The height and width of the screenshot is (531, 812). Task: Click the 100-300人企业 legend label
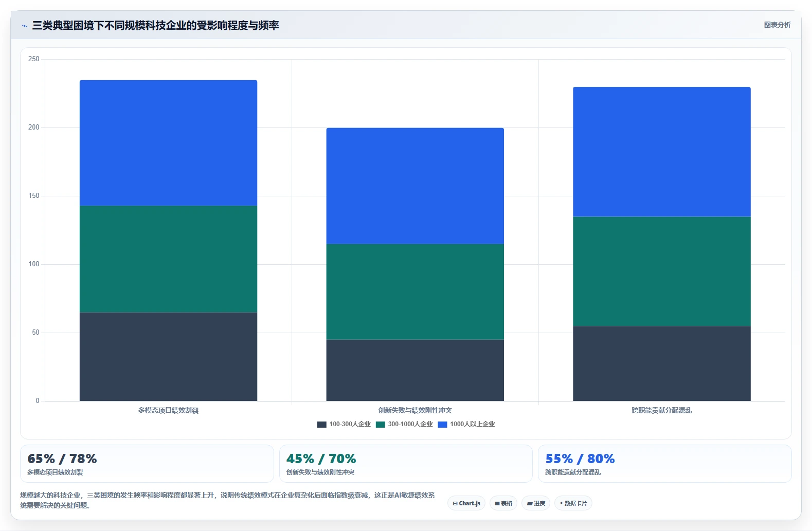click(350, 424)
